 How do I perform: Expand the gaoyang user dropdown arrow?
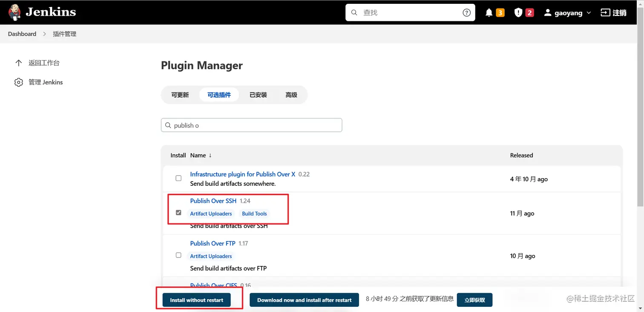coord(589,13)
